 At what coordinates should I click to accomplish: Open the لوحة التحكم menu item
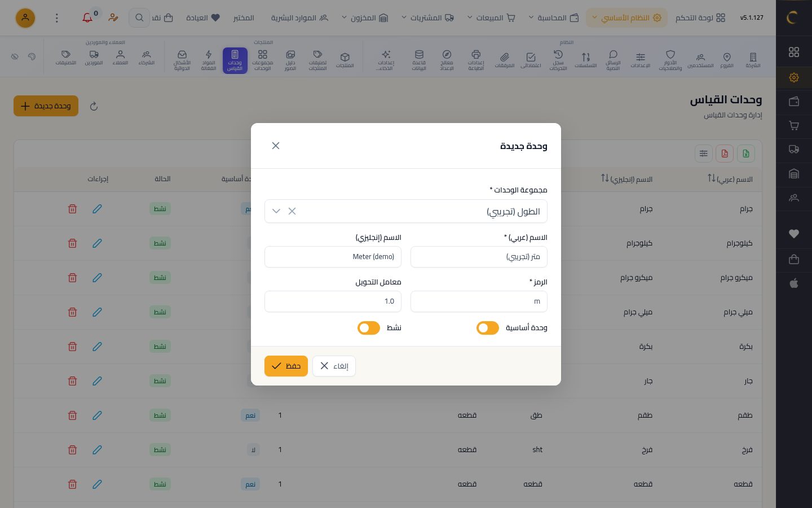tap(700, 18)
